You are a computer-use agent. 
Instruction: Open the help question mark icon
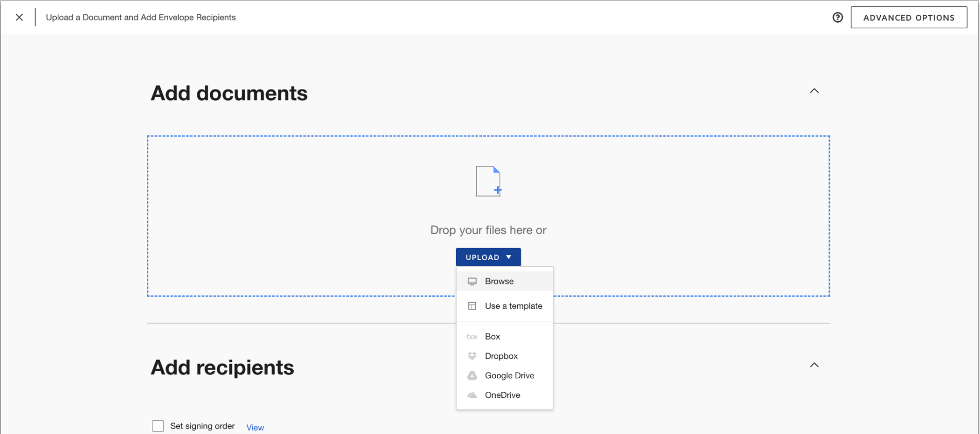click(x=838, y=18)
